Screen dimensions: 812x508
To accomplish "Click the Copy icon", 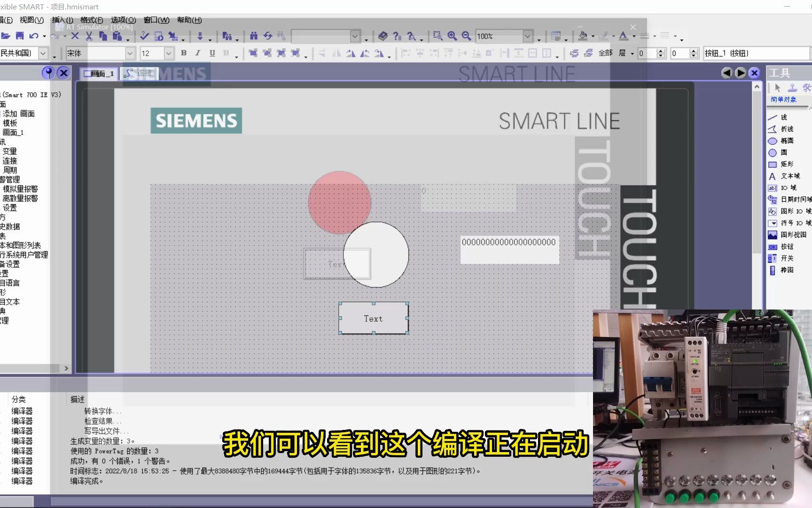I will click(x=103, y=36).
